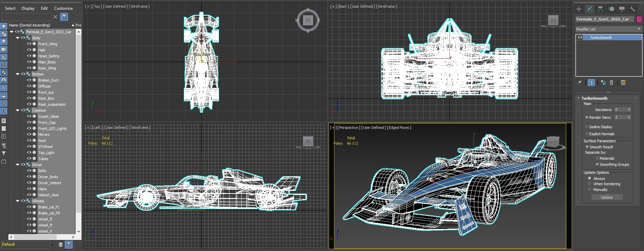Open the Create command panel plus tab

(x=579, y=9)
